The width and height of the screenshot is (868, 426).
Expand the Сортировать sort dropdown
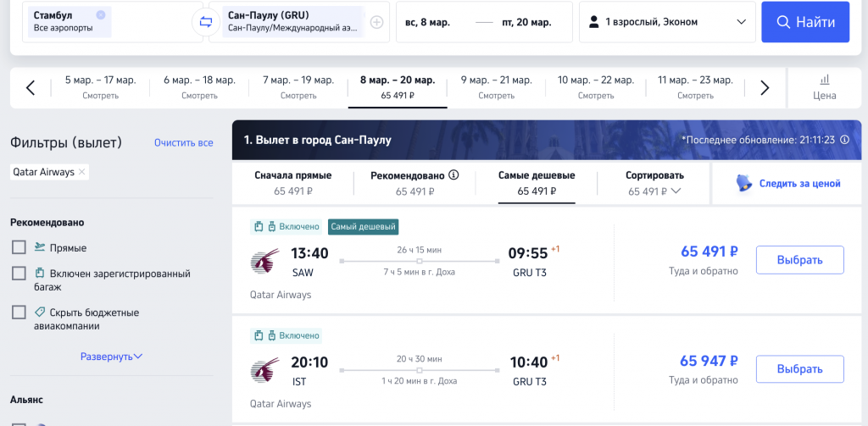coord(654,183)
